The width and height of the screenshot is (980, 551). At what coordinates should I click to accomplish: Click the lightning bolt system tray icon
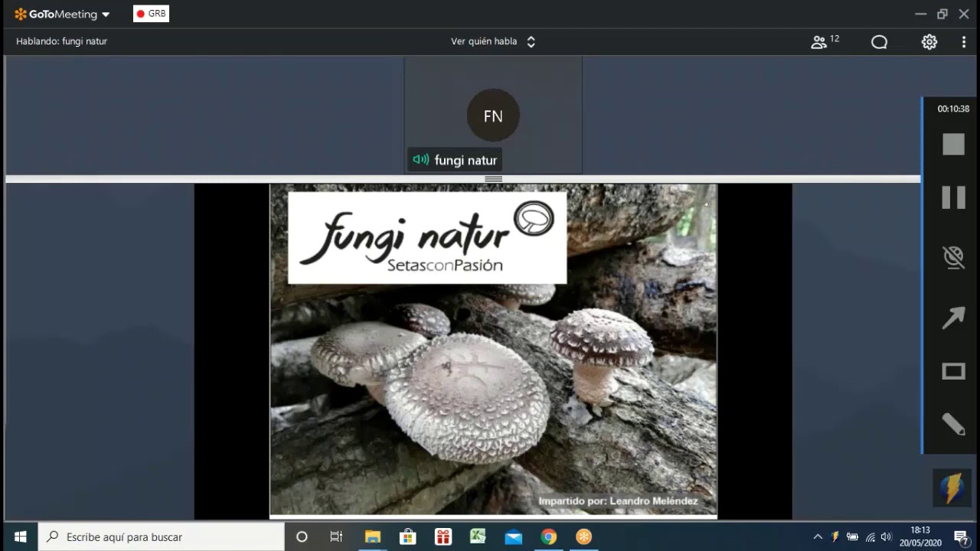click(835, 536)
